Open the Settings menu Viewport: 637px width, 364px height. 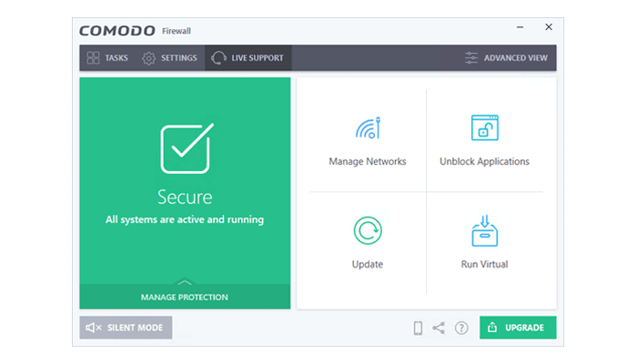(x=169, y=58)
